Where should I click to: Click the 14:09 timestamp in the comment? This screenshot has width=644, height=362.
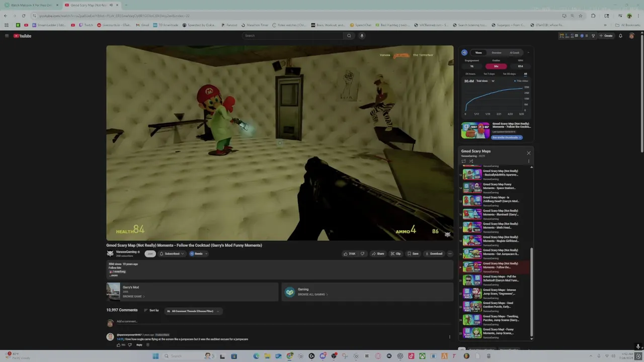click(120, 339)
